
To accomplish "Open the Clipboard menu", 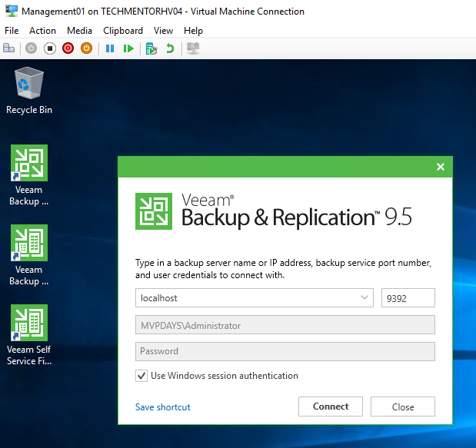I will (x=123, y=31).
